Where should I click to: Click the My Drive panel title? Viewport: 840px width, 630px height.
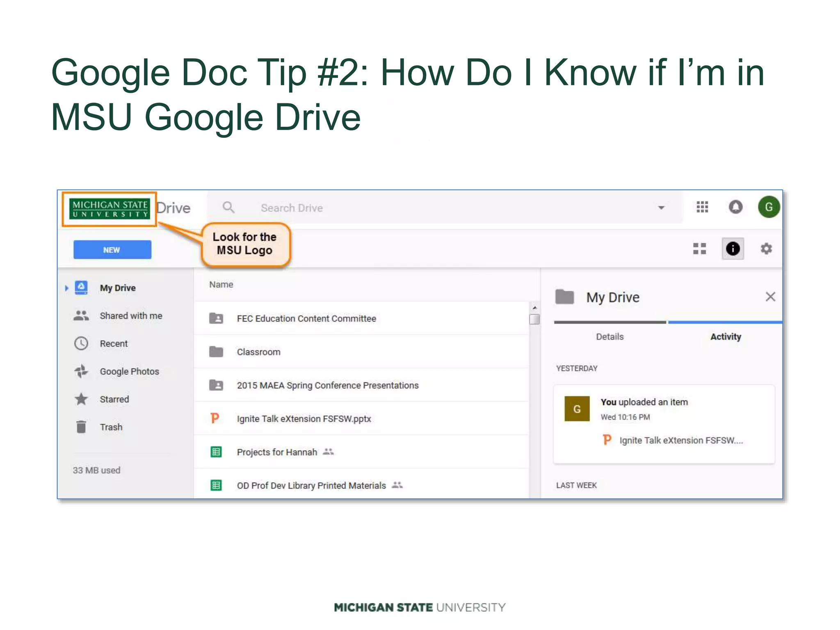click(x=612, y=297)
